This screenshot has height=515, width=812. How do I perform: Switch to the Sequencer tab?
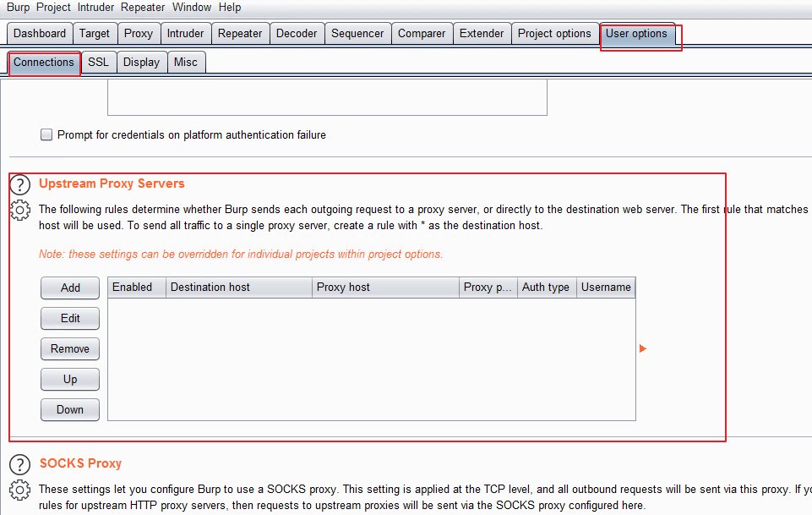click(x=358, y=34)
